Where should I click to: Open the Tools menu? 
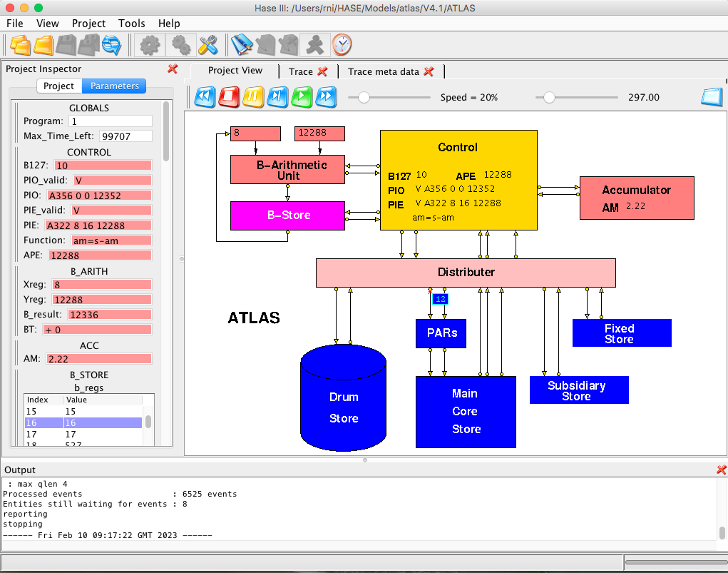(x=131, y=24)
